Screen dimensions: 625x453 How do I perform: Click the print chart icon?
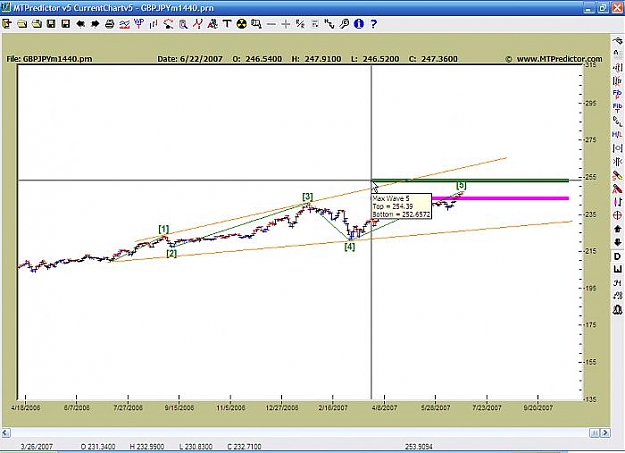coord(110,24)
